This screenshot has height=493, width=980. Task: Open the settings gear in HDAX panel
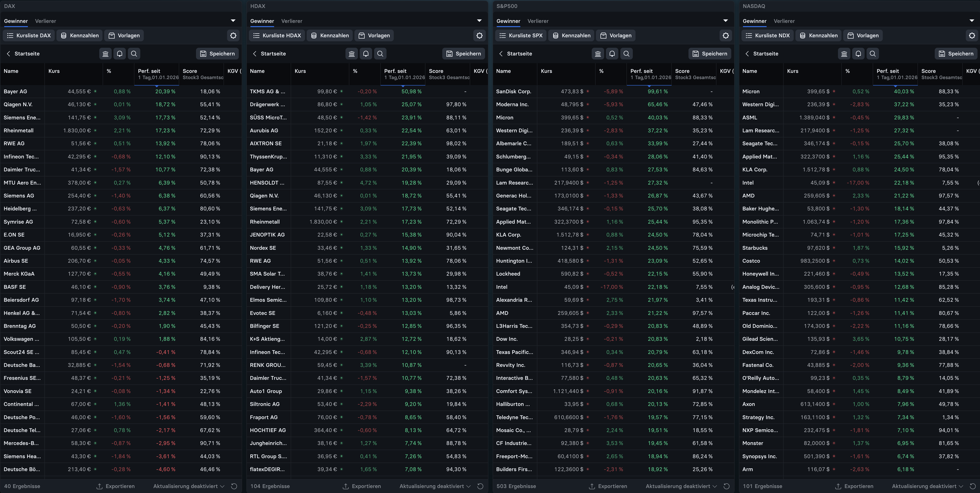coord(479,35)
